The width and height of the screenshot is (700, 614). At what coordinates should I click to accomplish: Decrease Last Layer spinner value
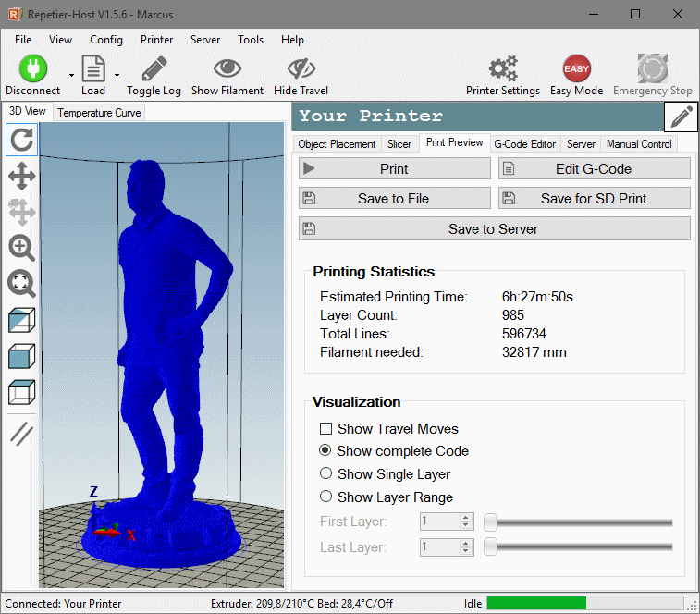(x=466, y=551)
